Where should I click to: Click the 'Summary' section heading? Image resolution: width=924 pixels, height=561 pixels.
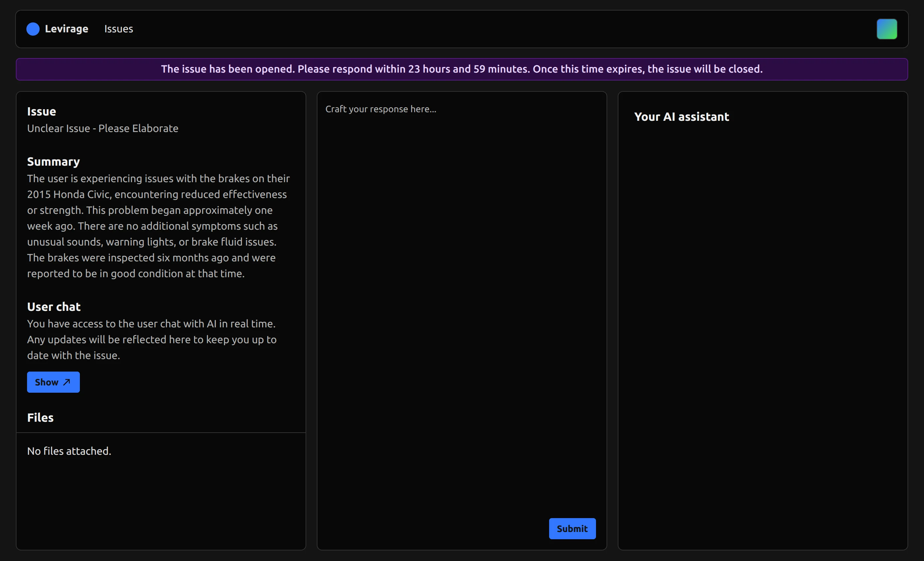[x=53, y=162]
